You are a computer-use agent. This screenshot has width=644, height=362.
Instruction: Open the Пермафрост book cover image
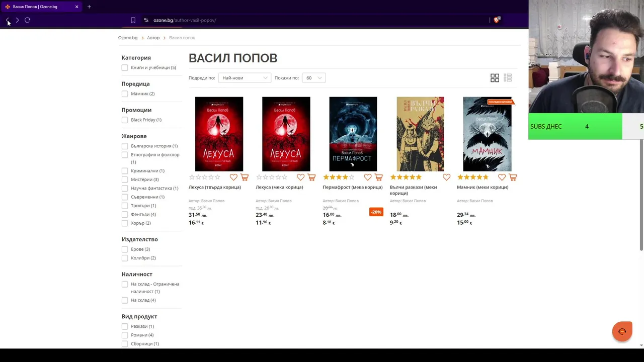pyautogui.click(x=353, y=134)
